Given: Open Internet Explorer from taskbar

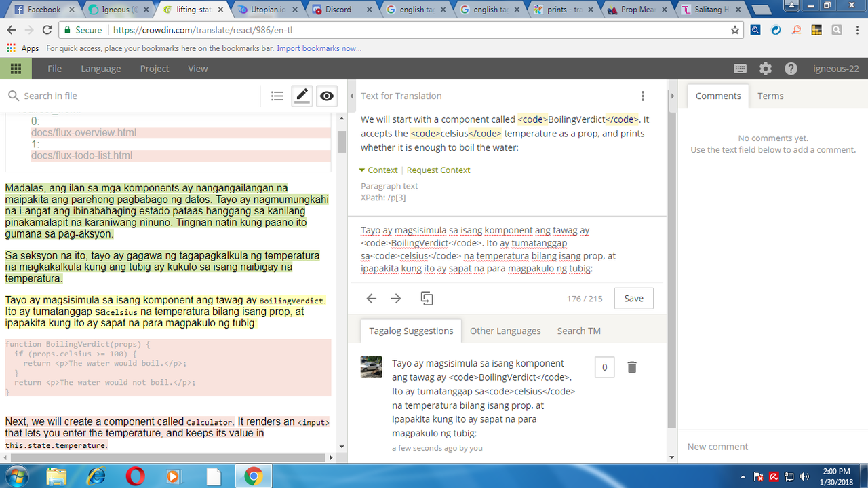Looking at the screenshot, I should pos(96,476).
